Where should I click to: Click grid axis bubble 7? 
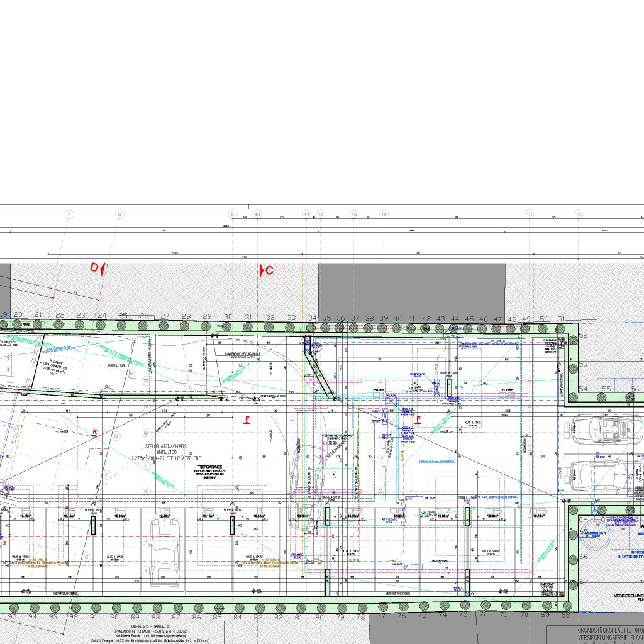[69, 214]
